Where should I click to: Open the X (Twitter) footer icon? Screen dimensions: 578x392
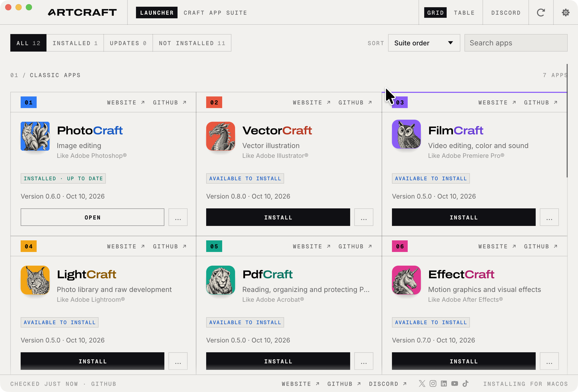[x=422, y=383]
